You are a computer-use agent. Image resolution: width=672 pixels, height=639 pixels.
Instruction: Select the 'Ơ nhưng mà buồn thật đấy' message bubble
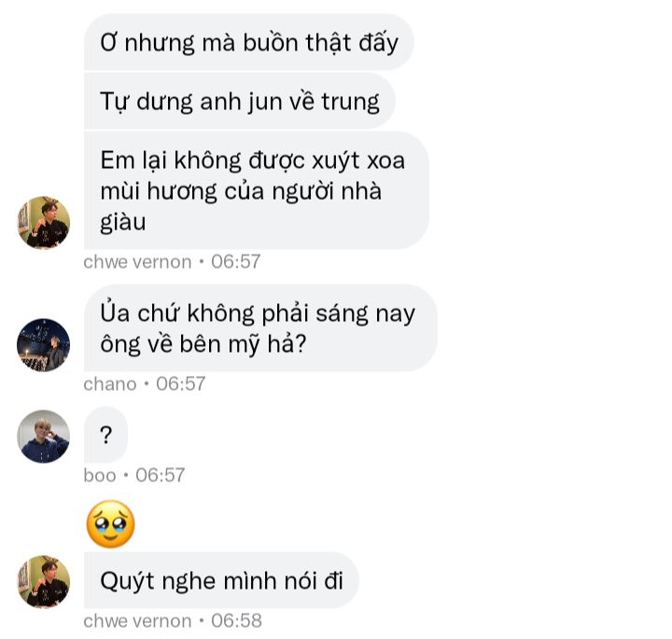click(248, 42)
